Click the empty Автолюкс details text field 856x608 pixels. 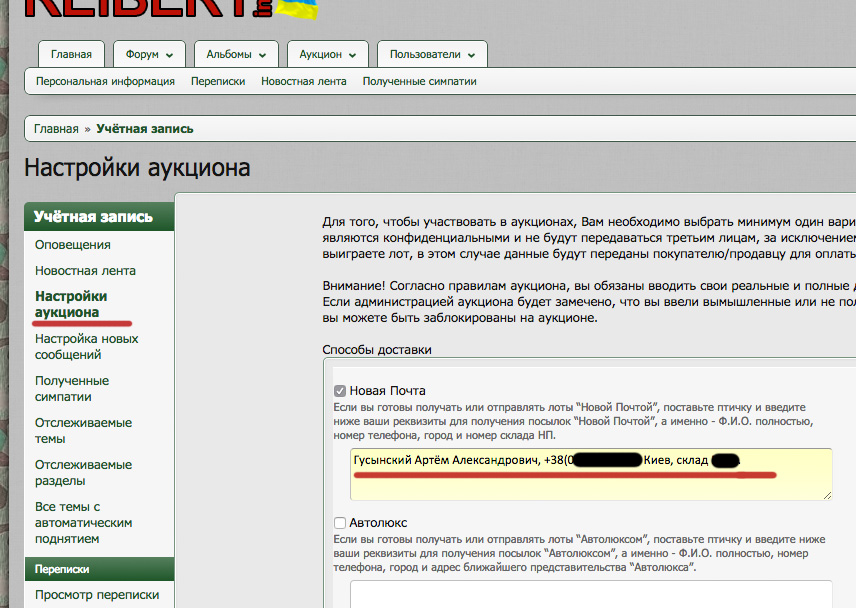590,594
